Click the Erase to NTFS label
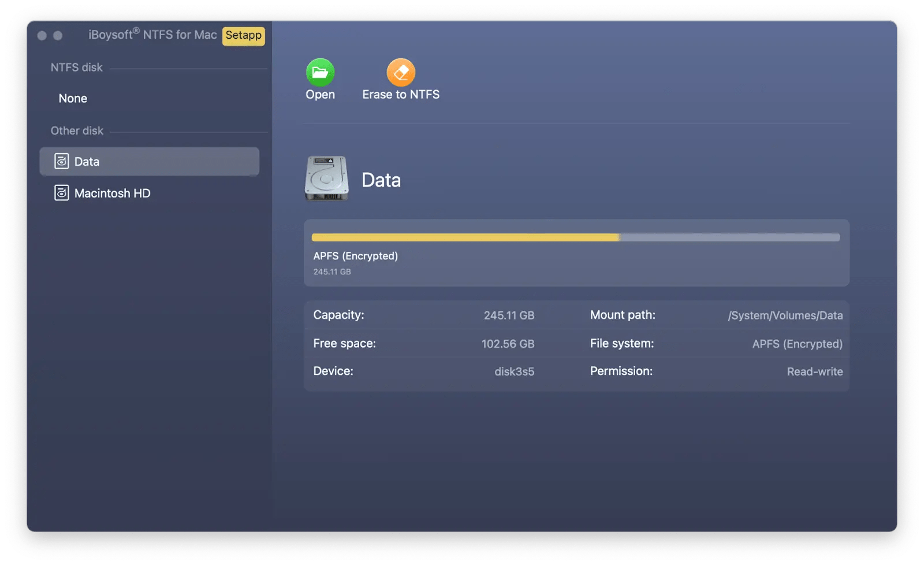This screenshot has width=924, height=565. [401, 94]
